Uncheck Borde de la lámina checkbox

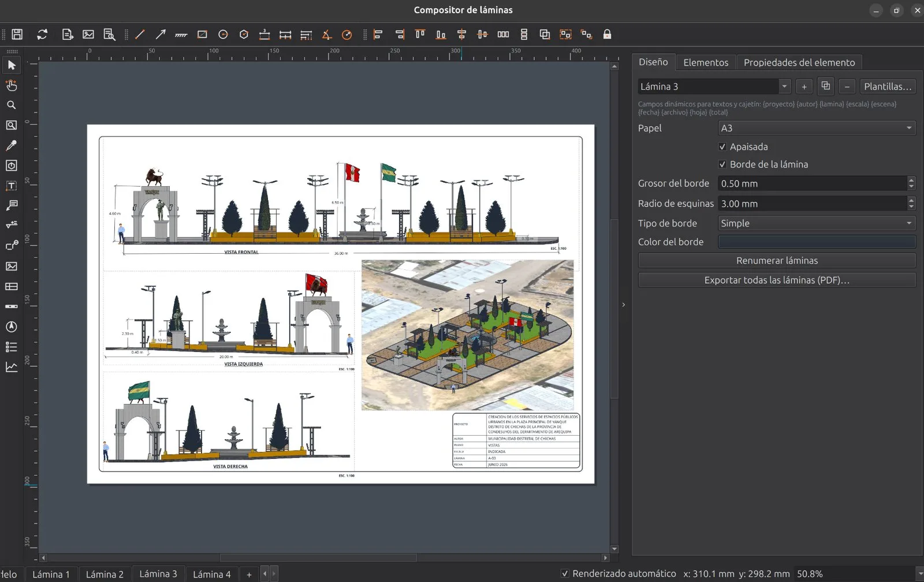click(x=722, y=164)
